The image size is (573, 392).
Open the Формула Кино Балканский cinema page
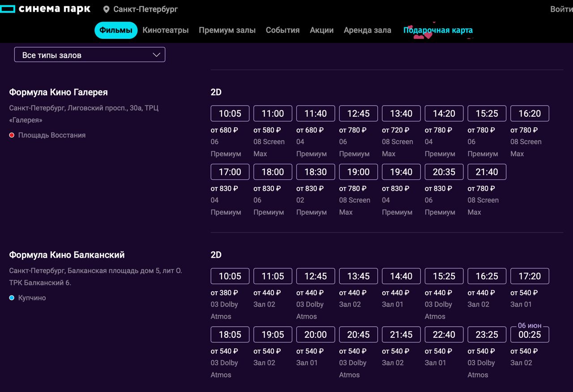pyautogui.click(x=67, y=255)
